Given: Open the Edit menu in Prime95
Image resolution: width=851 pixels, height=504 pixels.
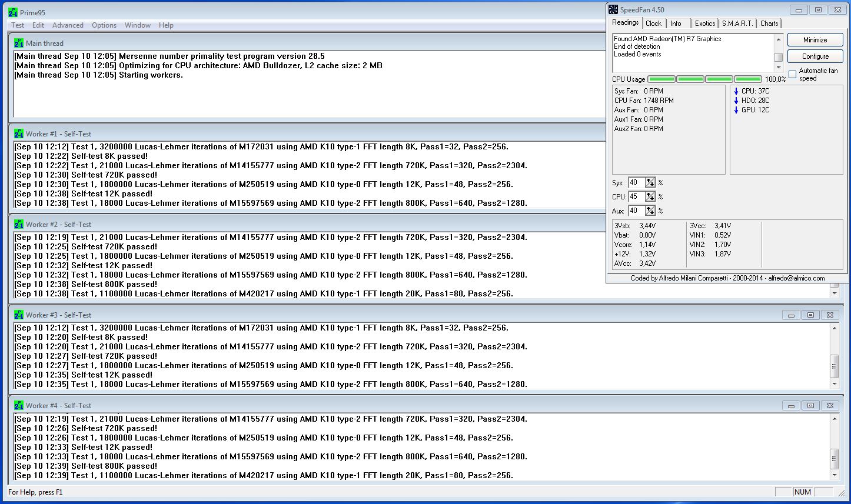Looking at the screenshot, I should click(x=38, y=25).
